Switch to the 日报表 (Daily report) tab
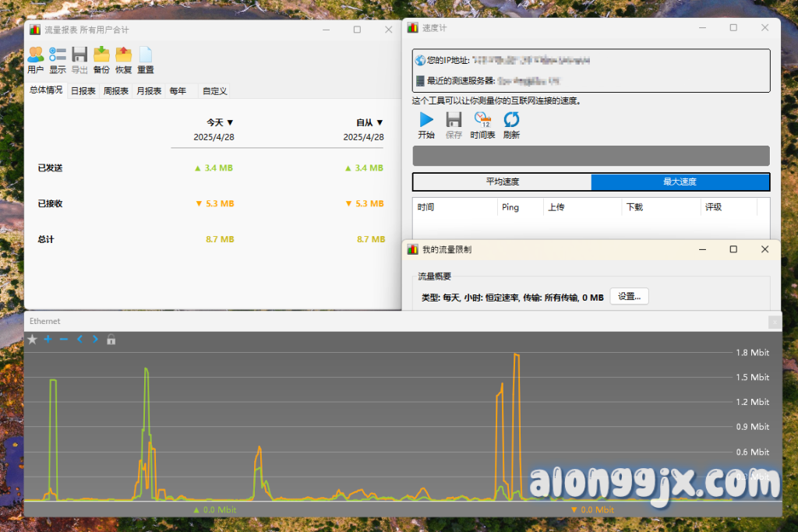The height and width of the screenshot is (532, 798). pos(83,91)
